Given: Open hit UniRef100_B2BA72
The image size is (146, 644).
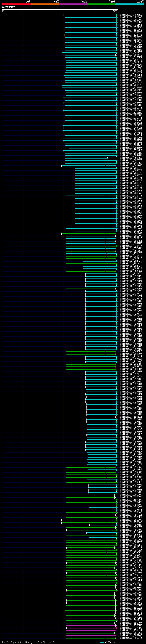Looking at the screenshot, I should 131,35.
